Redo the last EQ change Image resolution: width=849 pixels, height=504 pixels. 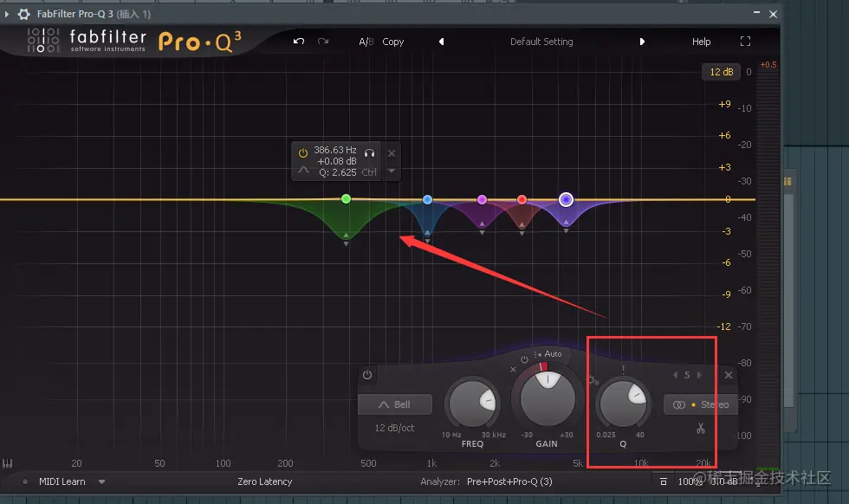coord(323,42)
